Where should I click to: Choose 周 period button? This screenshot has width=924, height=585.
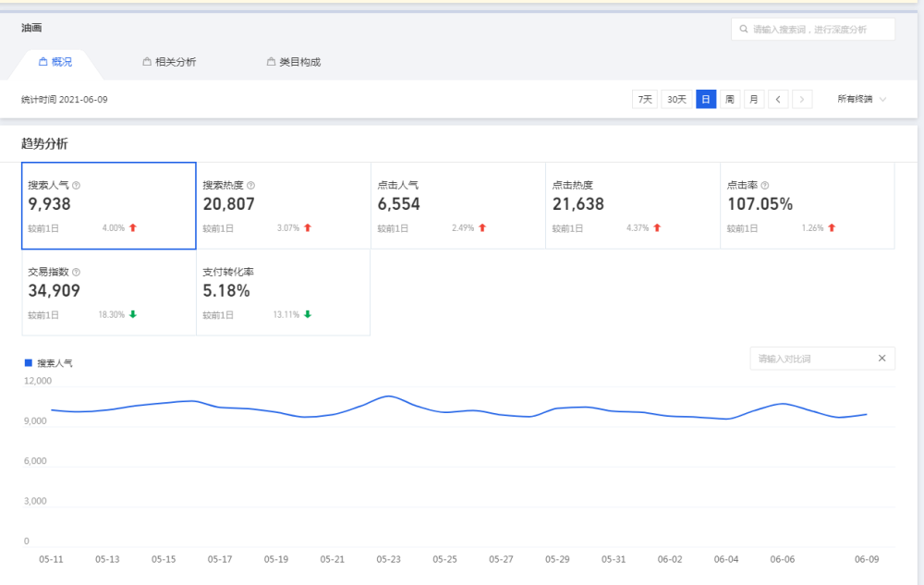coord(730,99)
